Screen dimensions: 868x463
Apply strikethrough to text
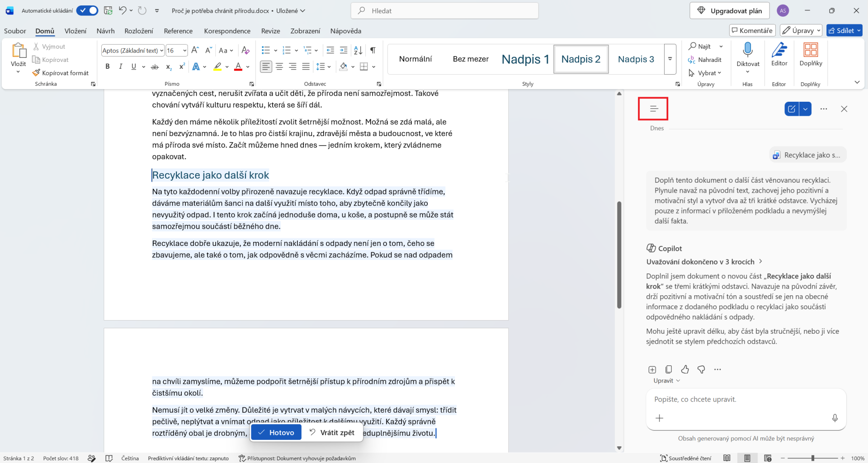pyautogui.click(x=155, y=66)
